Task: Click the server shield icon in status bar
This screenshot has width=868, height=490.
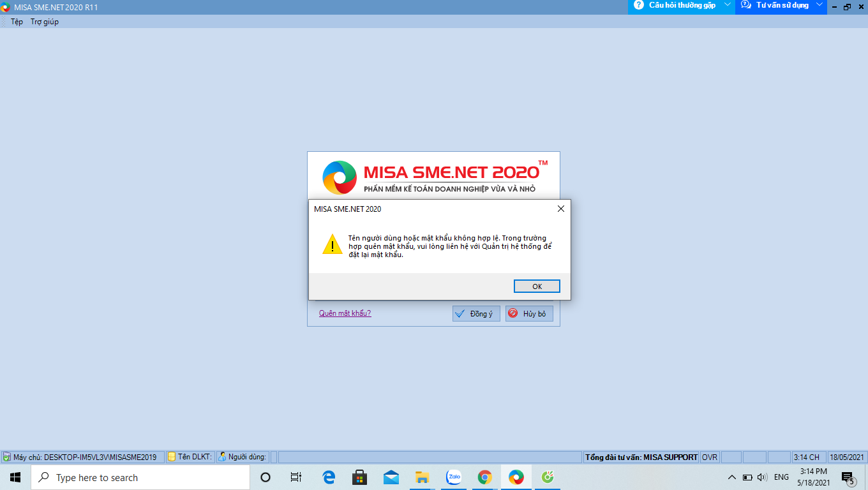Action: point(6,457)
